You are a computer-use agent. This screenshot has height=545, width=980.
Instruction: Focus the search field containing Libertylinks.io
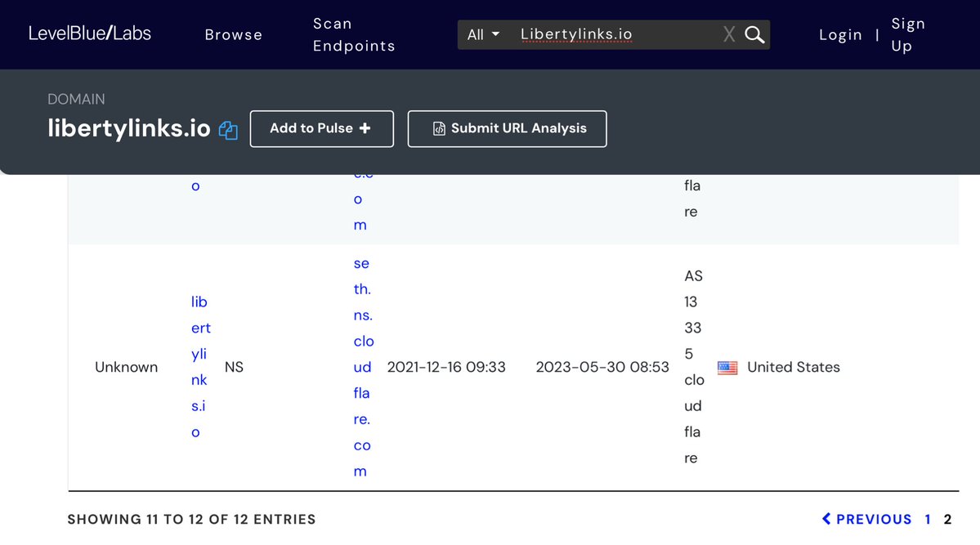pyautogui.click(x=613, y=34)
